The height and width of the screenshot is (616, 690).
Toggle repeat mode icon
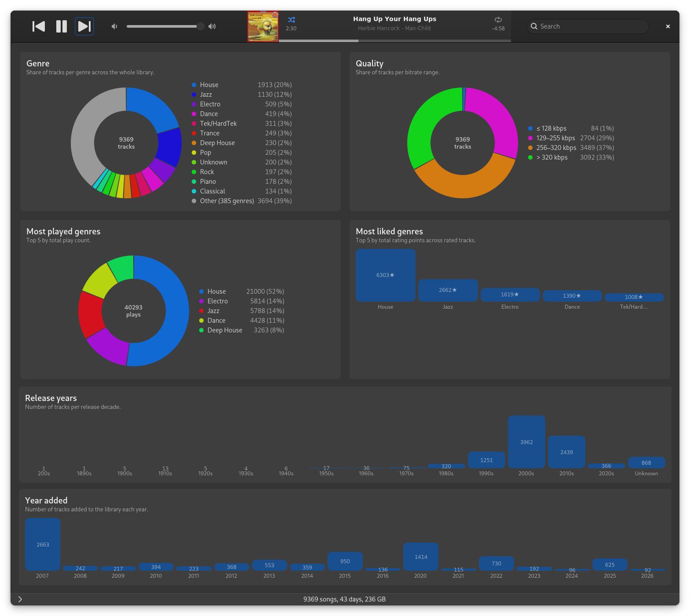click(498, 20)
